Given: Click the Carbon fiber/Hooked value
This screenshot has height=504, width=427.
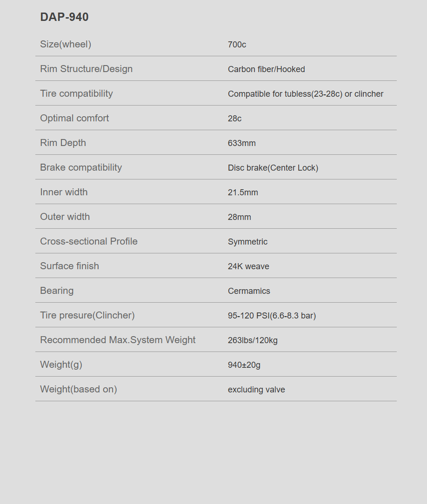Looking at the screenshot, I should tap(266, 69).
